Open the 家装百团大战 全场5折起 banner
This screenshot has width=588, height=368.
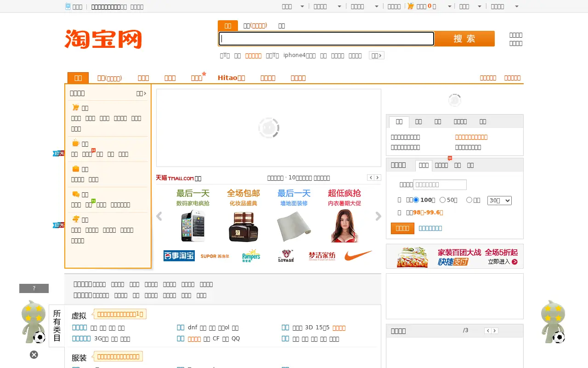[455, 256]
